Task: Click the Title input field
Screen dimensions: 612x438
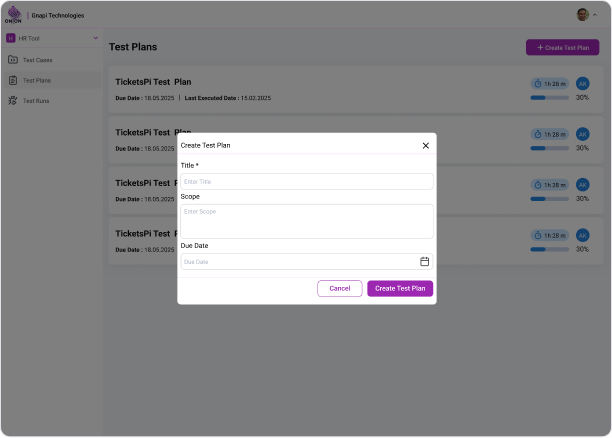Action: [307, 182]
